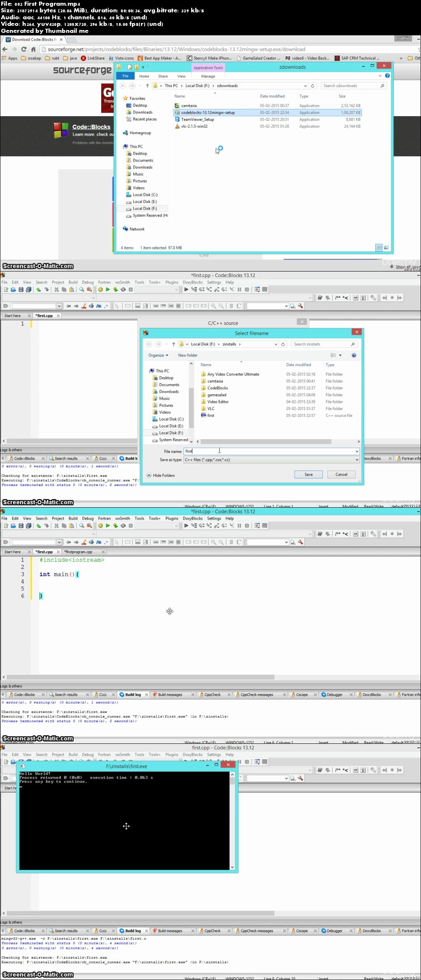Click Chrome's home icon beside the address bar
The height and width of the screenshot is (980, 421).
pos(33,49)
